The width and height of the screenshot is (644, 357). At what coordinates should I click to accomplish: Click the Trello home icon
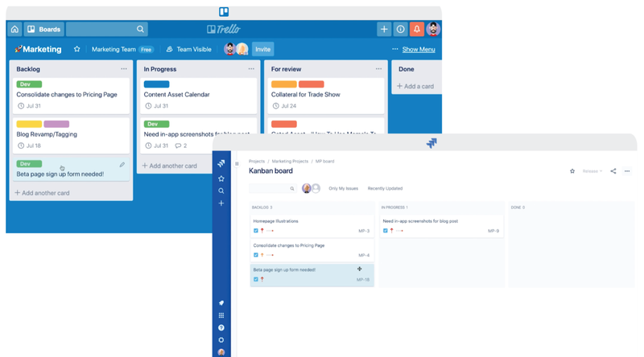pos(14,29)
